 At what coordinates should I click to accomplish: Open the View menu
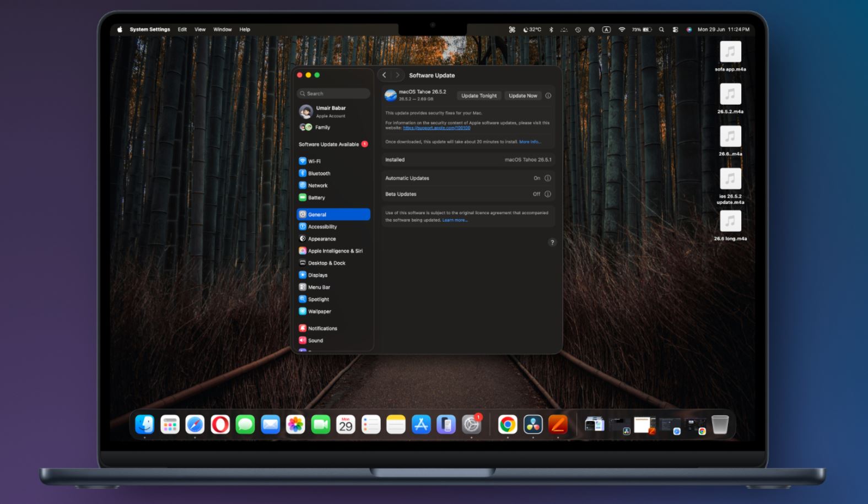200,30
